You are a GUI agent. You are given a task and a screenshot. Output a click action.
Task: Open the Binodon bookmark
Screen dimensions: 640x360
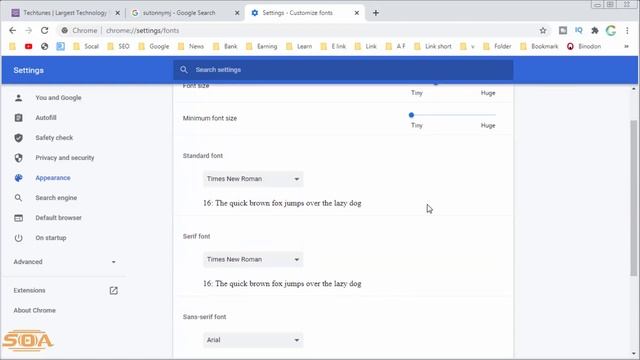pyautogui.click(x=584, y=47)
